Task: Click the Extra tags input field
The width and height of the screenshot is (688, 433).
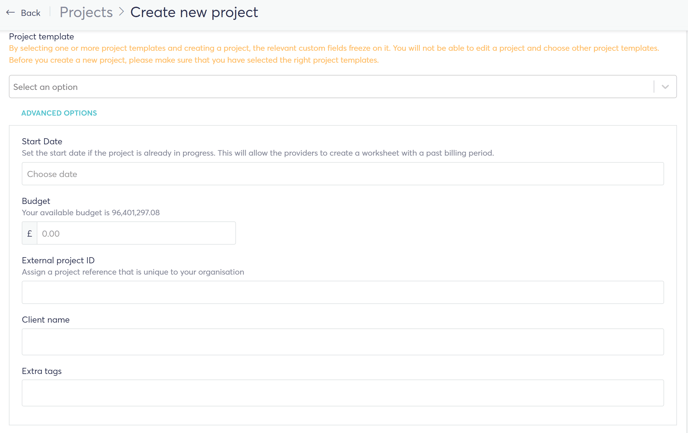Action: click(343, 393)
